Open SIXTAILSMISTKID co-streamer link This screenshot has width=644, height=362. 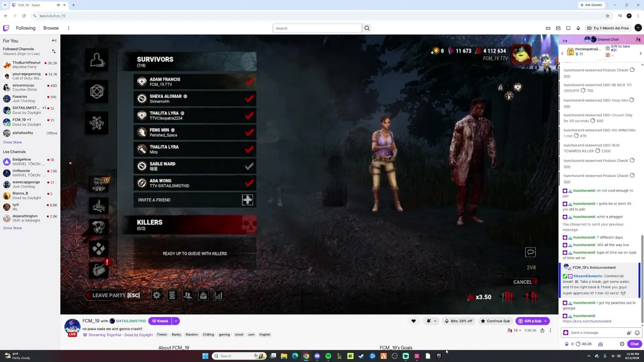click(131, 321)
